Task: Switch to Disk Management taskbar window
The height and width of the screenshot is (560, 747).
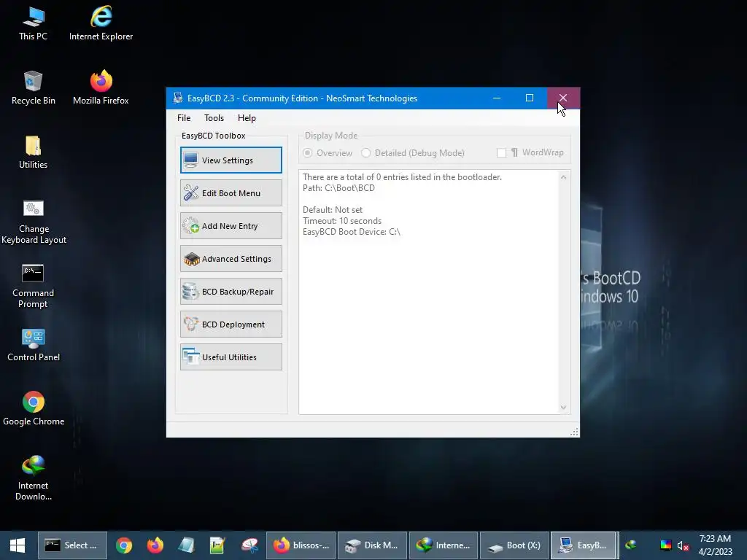Action: (372, 545)
